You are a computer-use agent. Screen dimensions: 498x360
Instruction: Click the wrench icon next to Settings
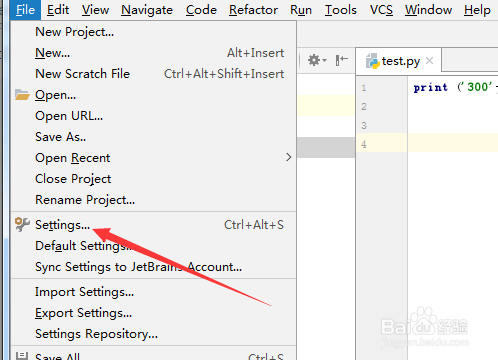tap(22, 224)
